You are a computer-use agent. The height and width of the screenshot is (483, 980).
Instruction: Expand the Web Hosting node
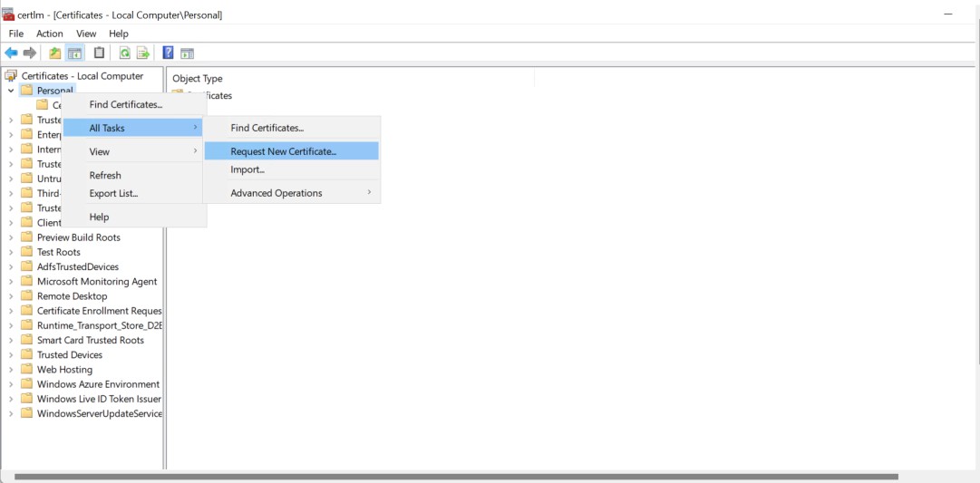pos(11,370)
